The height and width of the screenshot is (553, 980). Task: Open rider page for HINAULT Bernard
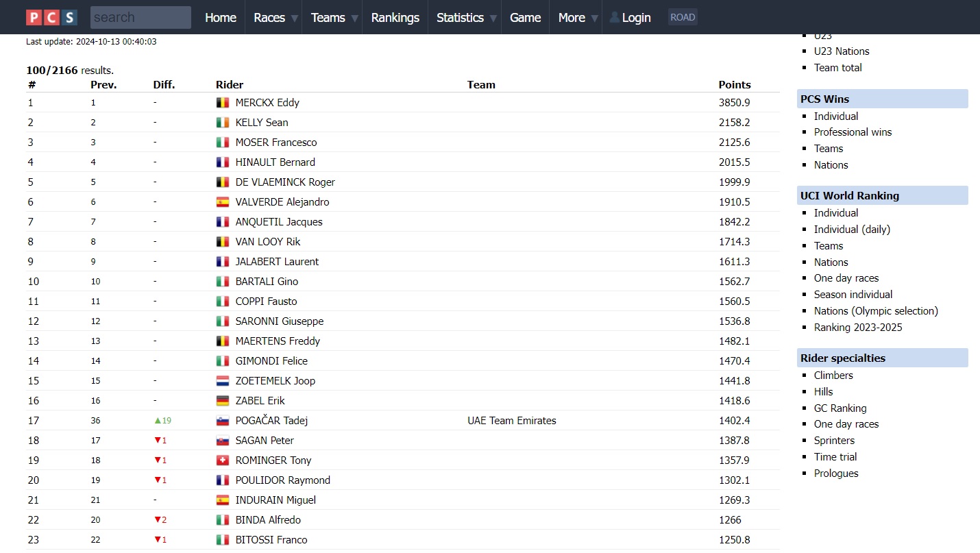(x=275, y=162)
